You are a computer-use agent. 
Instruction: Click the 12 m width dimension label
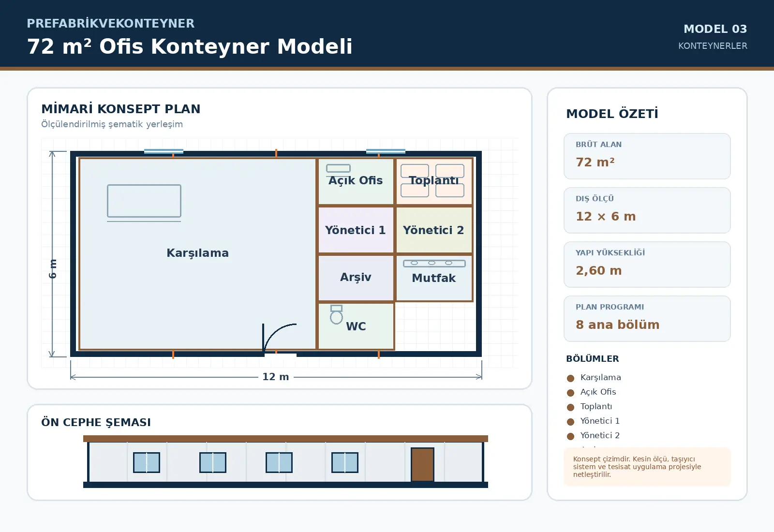coord(276,377)
